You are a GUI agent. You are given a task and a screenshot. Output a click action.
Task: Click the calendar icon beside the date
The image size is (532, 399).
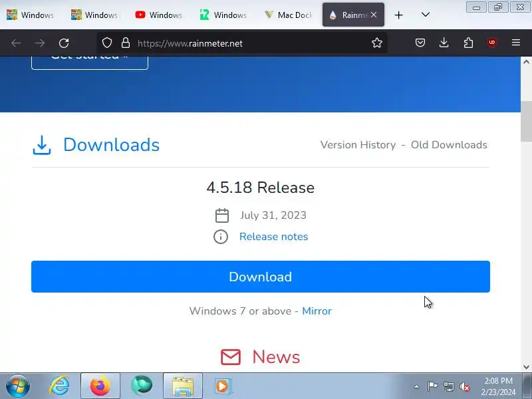[x=222, y=215]
